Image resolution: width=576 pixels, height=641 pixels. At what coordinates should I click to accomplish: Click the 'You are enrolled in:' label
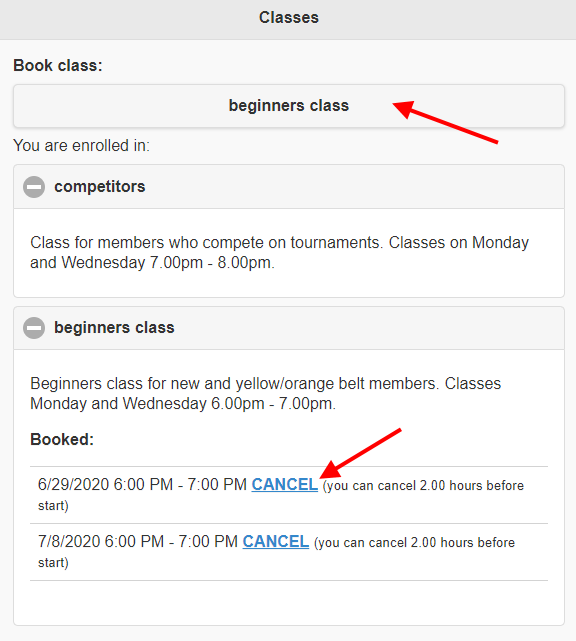coord(81,146)
